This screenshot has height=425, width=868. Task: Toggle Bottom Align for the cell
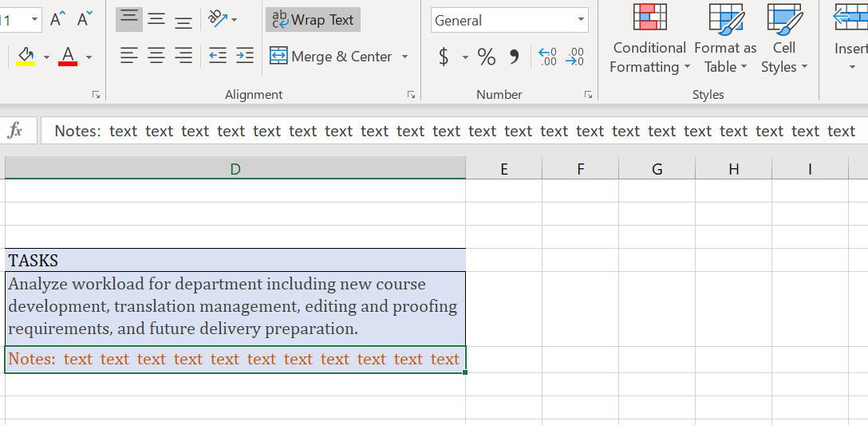click(183, 20)
